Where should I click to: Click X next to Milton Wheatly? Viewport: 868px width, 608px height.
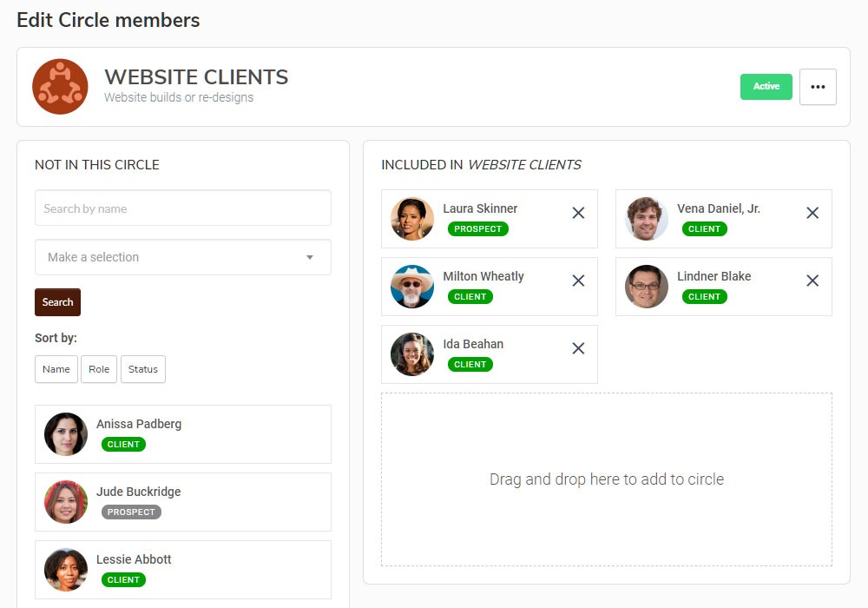coord(578,281)
